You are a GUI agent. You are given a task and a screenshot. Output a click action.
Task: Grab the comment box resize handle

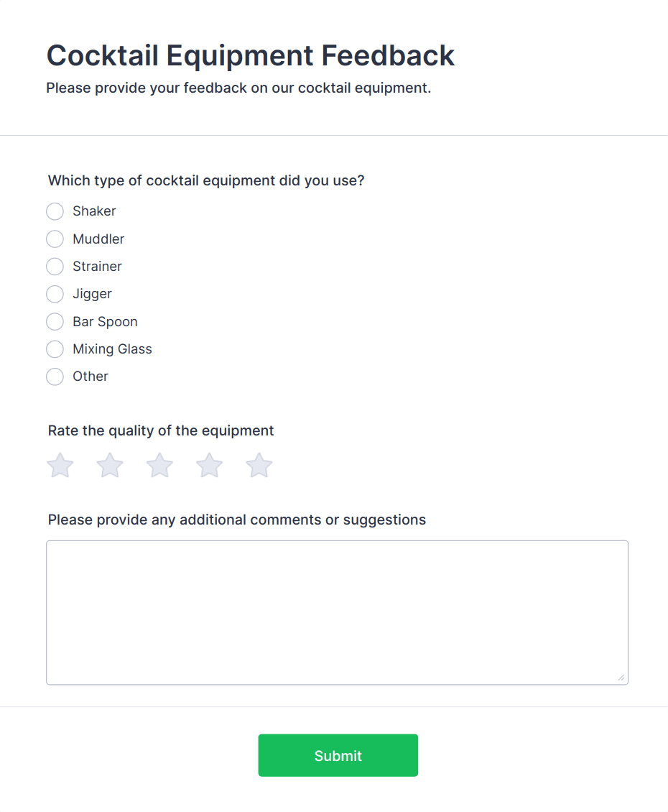point(621,678)
